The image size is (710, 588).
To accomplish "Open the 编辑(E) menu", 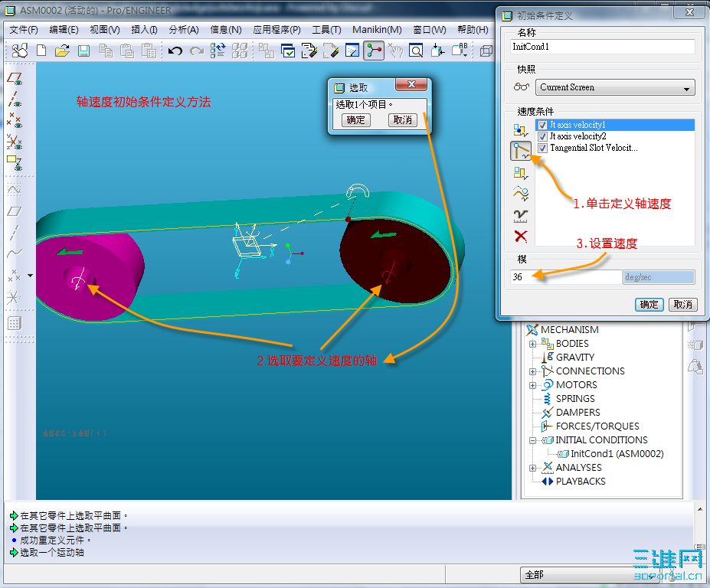I will [x=64, y=30].
